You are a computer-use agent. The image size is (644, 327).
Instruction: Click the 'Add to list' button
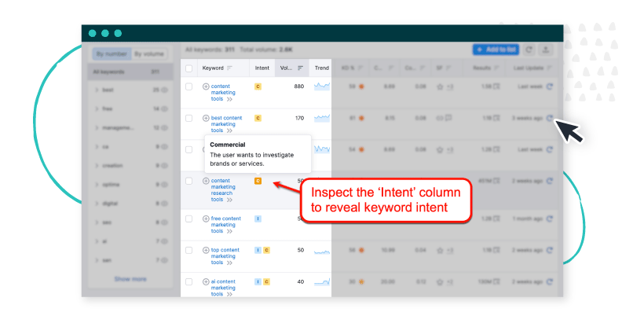tap(496, 50)
